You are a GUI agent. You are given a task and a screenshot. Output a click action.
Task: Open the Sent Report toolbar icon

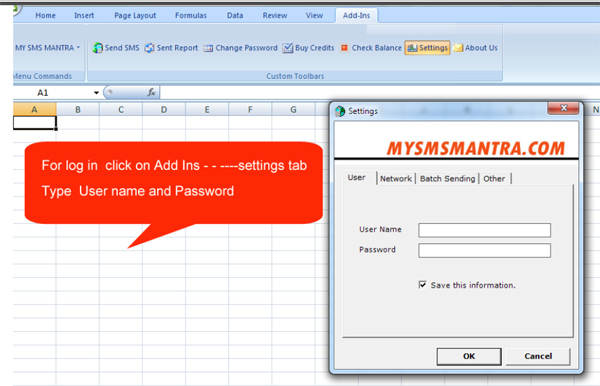point(149,48)
